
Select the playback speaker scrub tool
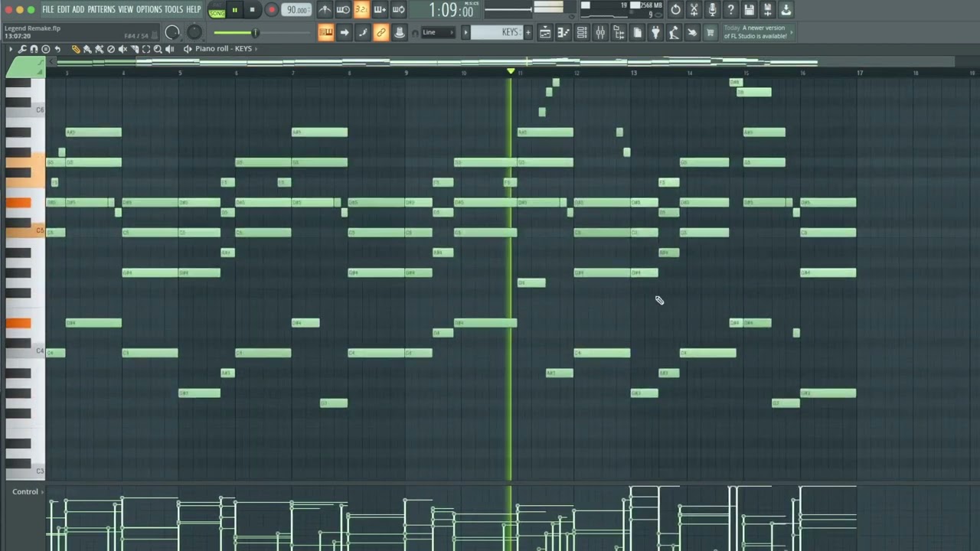click(170, 49)
